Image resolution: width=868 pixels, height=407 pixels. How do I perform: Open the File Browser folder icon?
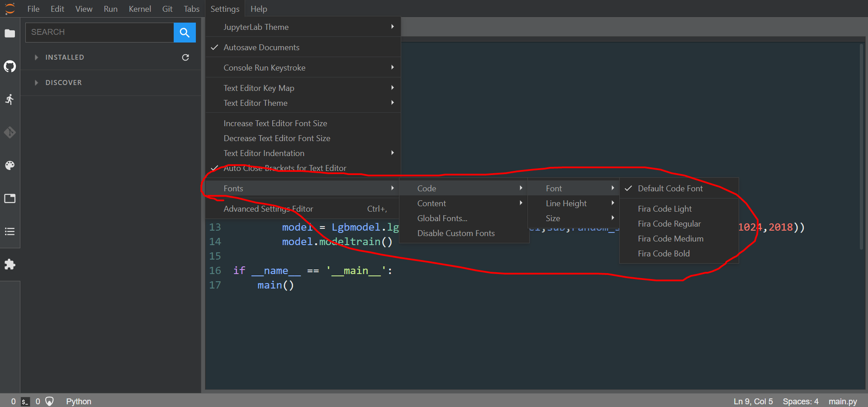tap(9, 33)
